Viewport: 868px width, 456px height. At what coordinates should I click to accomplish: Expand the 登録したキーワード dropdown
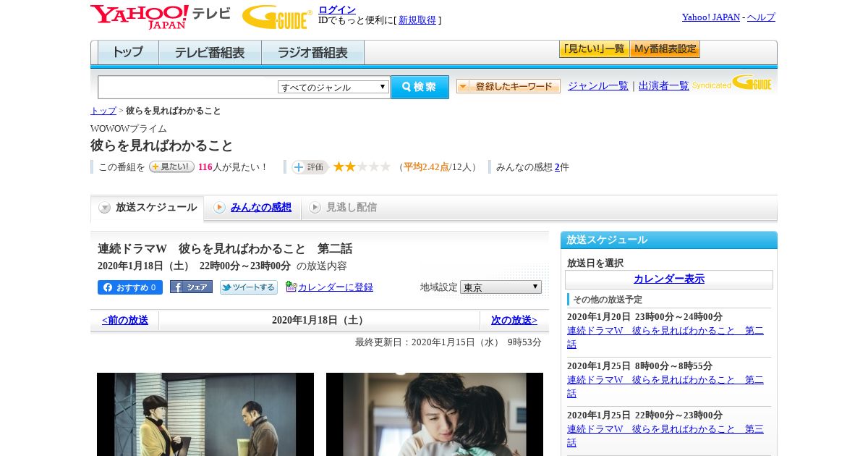tap(509, 86)
